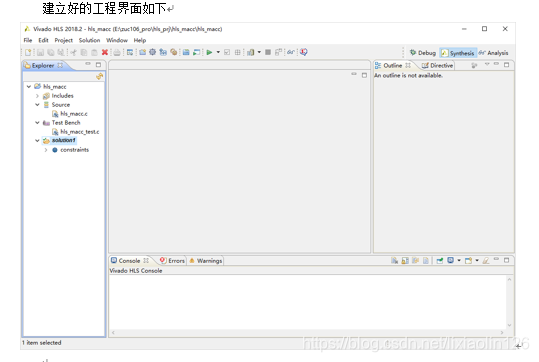Switch to the Debug perspective
The image size is (539, 362).
point(423,53)
